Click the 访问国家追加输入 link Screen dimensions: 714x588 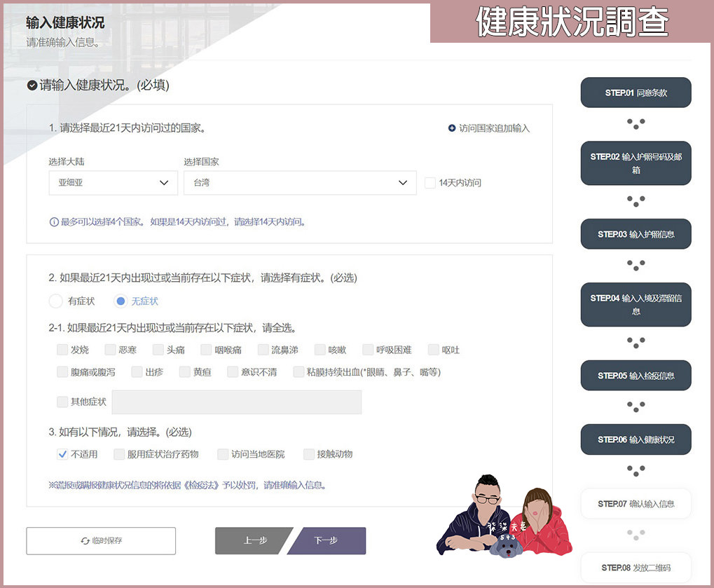[489, 128]
